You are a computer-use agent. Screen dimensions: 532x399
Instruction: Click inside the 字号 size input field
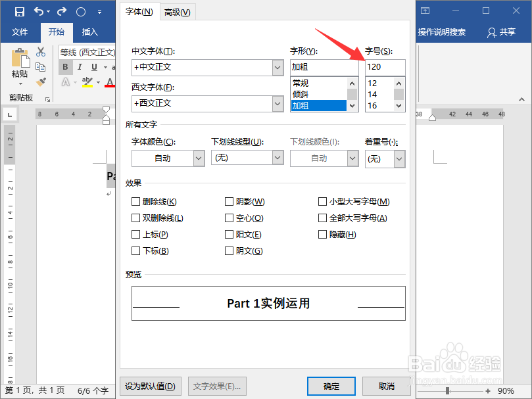coord(383,67)
